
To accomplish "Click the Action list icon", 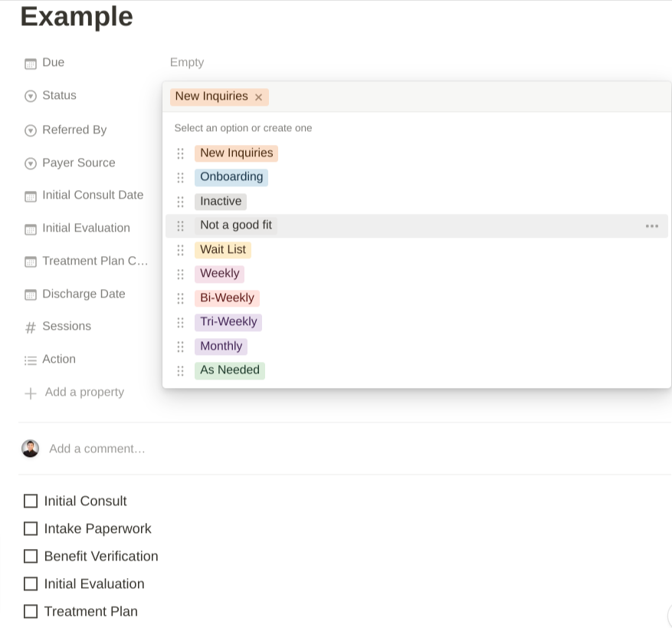I will coord(31,360).
